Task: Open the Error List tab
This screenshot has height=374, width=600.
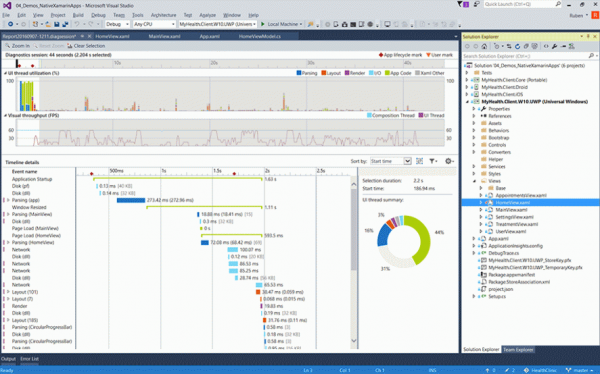Action: point(29,359)
